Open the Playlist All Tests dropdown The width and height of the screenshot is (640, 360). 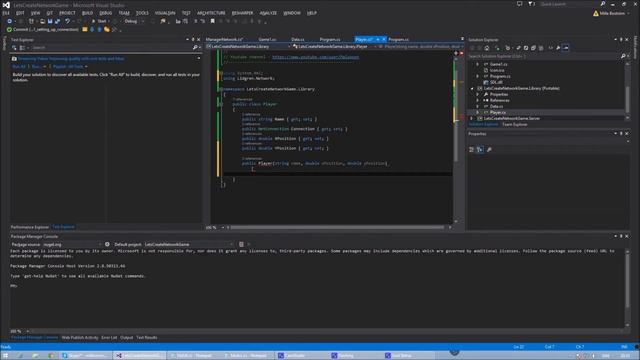(70, 67)
